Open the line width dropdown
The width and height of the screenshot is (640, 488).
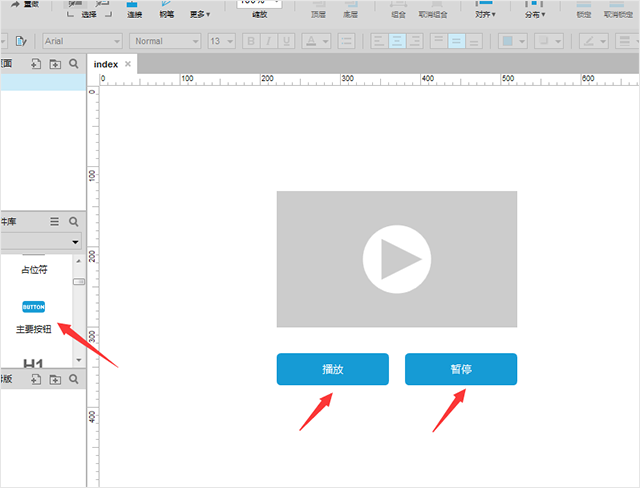628,41
